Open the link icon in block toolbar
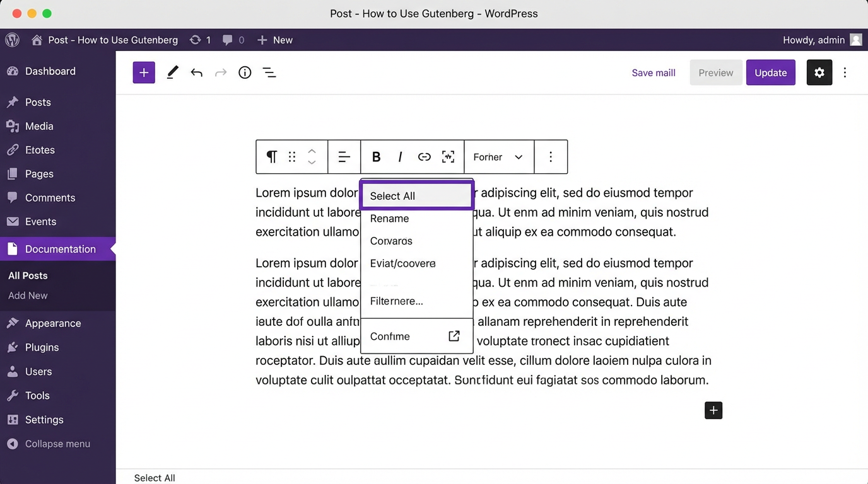 [424, 156]
